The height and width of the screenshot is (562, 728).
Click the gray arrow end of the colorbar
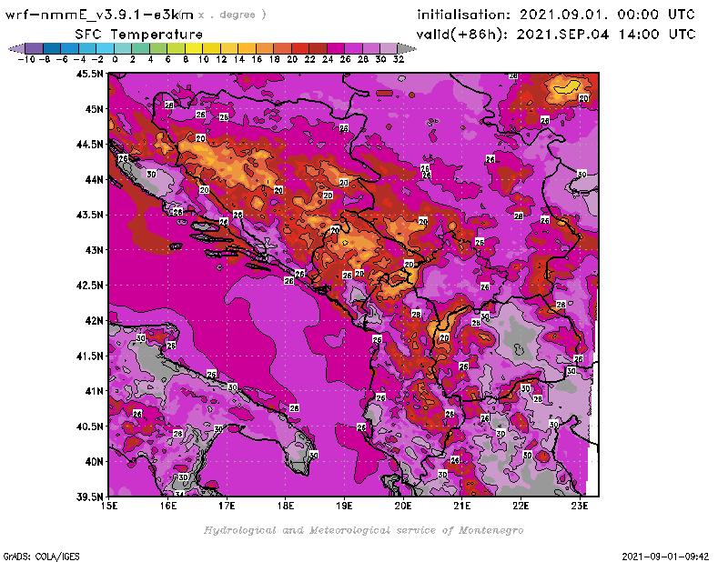click(x=406, y=48)
